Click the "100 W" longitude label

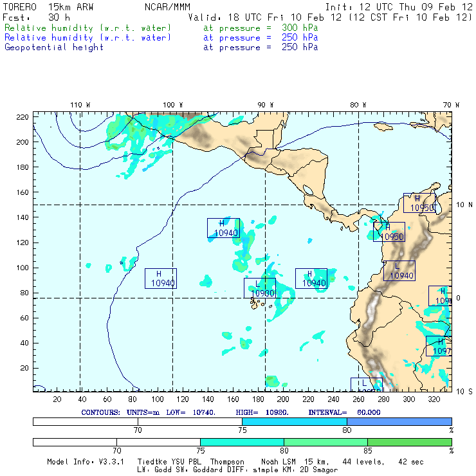point(173,105)
